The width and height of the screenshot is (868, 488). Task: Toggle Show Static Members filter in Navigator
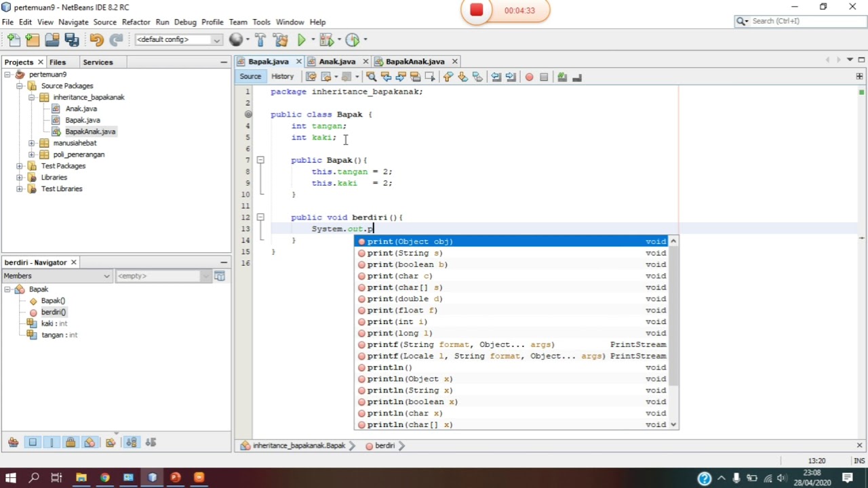coord(52,443)
